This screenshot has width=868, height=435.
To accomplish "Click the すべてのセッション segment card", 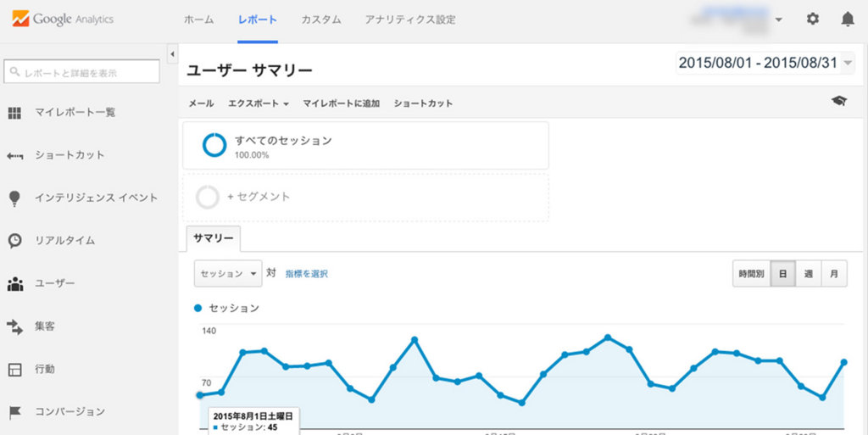I will point(366,146).
